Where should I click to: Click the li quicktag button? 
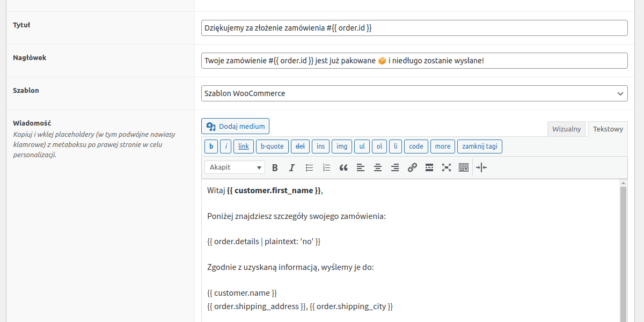[396, 146]
